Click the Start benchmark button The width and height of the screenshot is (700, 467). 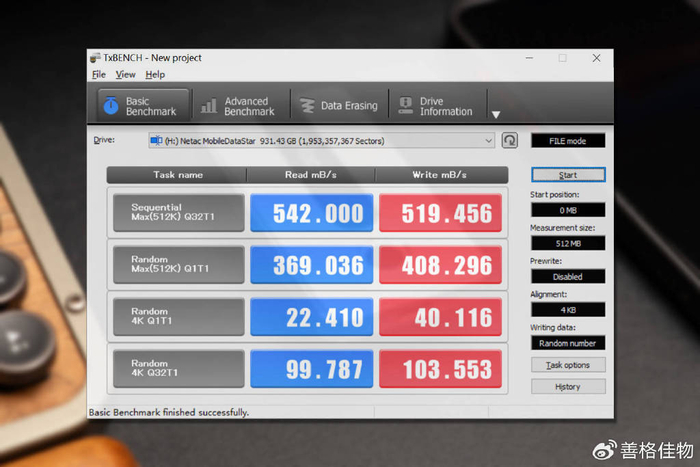[x=568, y=175]
